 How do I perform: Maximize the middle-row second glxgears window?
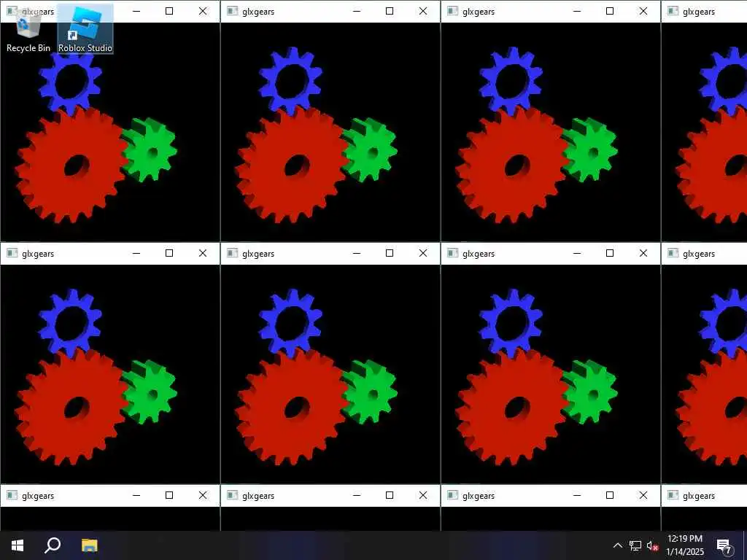pyautogui.click(x=390, y=253)
